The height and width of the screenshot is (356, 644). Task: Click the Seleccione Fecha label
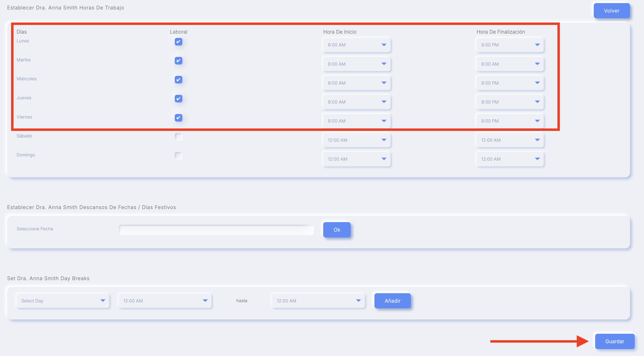[x=35, y=229]
